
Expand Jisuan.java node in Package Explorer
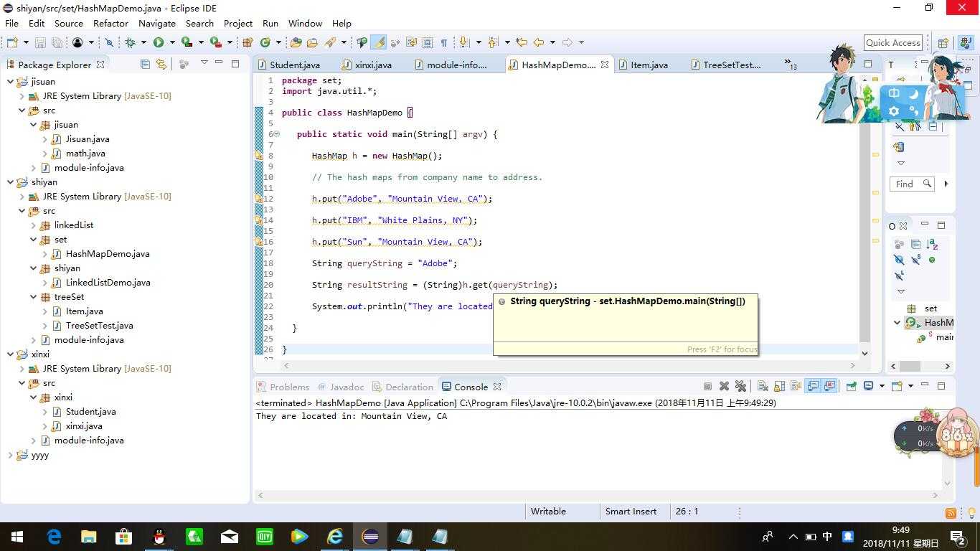coord(44,139)
